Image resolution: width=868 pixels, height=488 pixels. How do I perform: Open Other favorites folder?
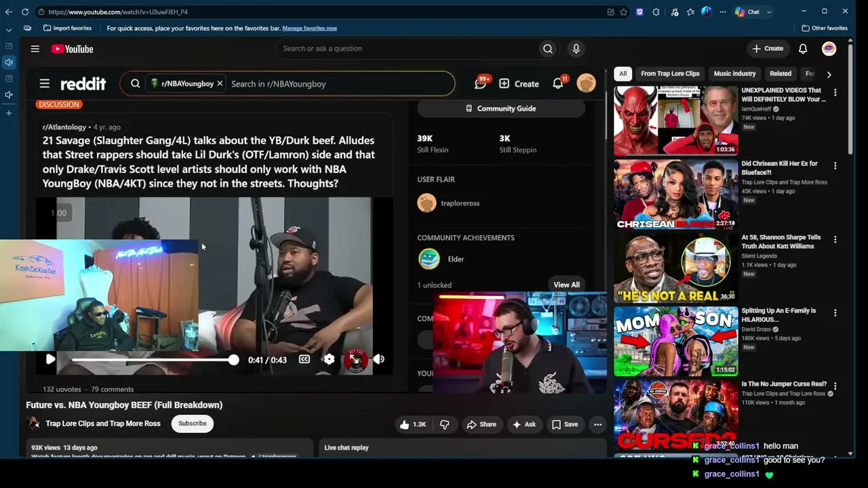coord(825,28)
